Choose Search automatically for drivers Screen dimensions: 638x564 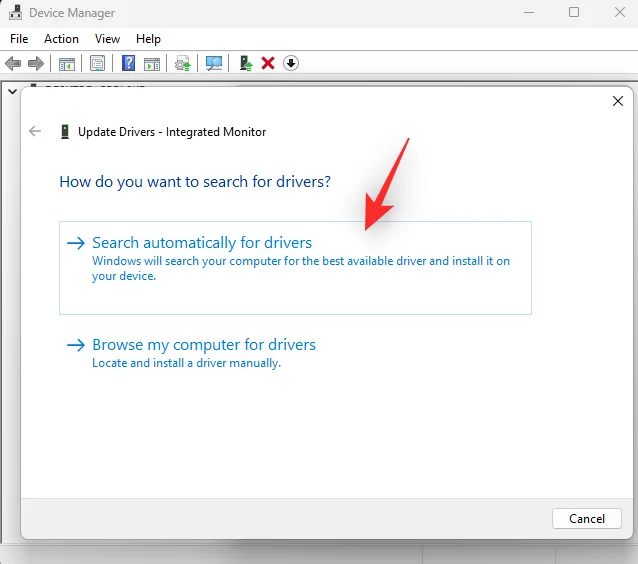tap(295, 268)
